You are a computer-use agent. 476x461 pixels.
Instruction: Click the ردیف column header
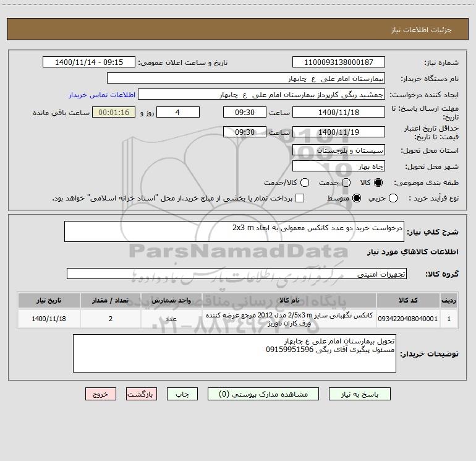(x=449, y=300)
